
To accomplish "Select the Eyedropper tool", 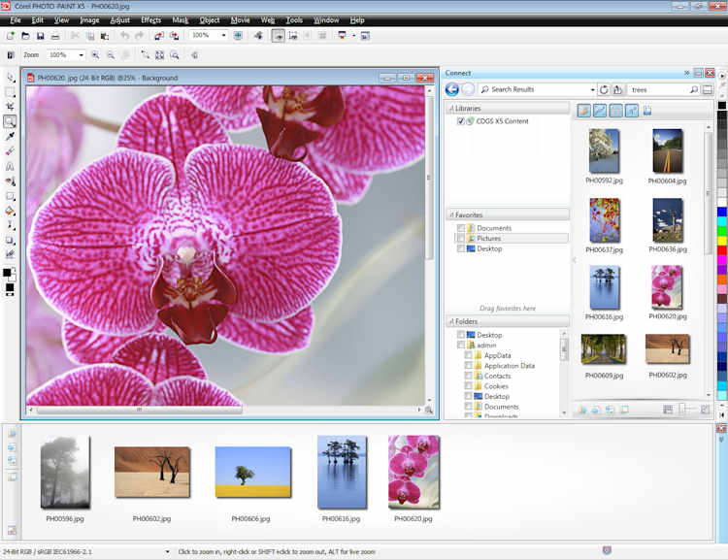I will (x=10, y=136).
